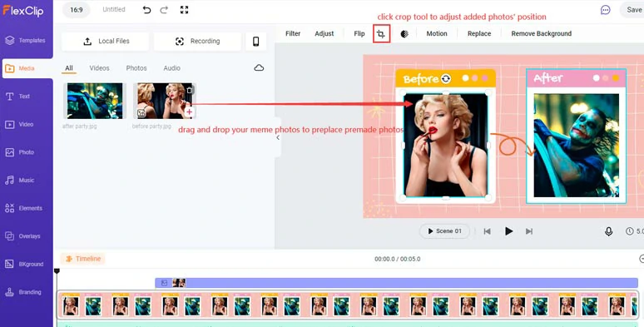Viewport: 644px width, 327px height.
Task: Click the Local Files upload button
Action: [x=105, y=41]
